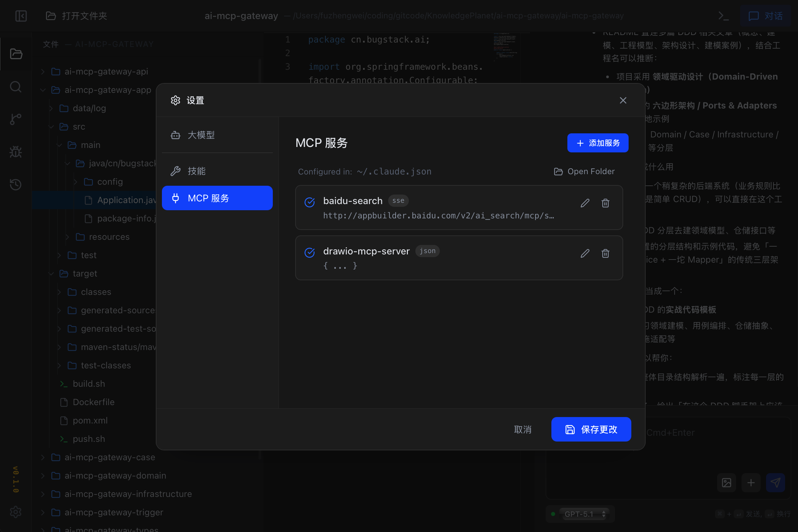The image size is (798, 532).
Task: Delete the drawio-mcp-server service
Action: [605, 253]
